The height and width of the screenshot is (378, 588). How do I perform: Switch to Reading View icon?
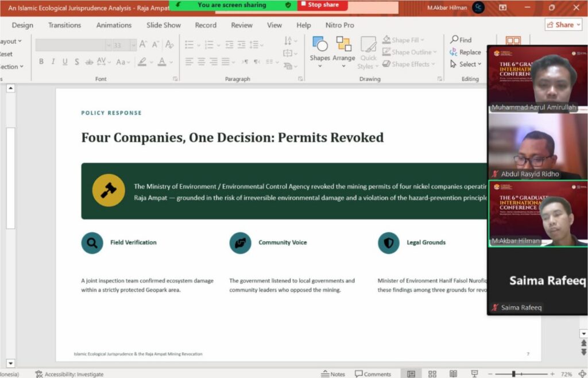pos(454,374)
